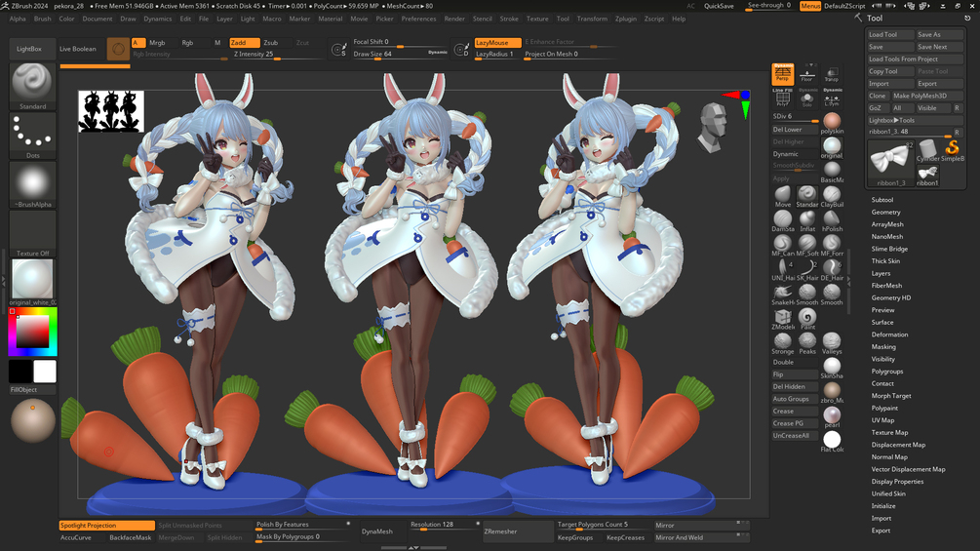This screenshot has width=980, height=551.
Task: Click the Spotlight reference silhouette thumbnail
Action: point(110,111)
